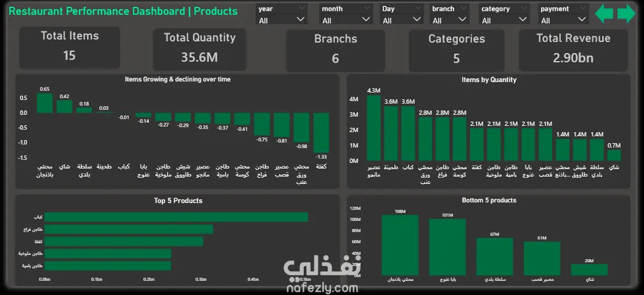The height and width of the screenshot is (295, 644).
Task: Click the 0.18 growth bar
Action: [84, 110]
